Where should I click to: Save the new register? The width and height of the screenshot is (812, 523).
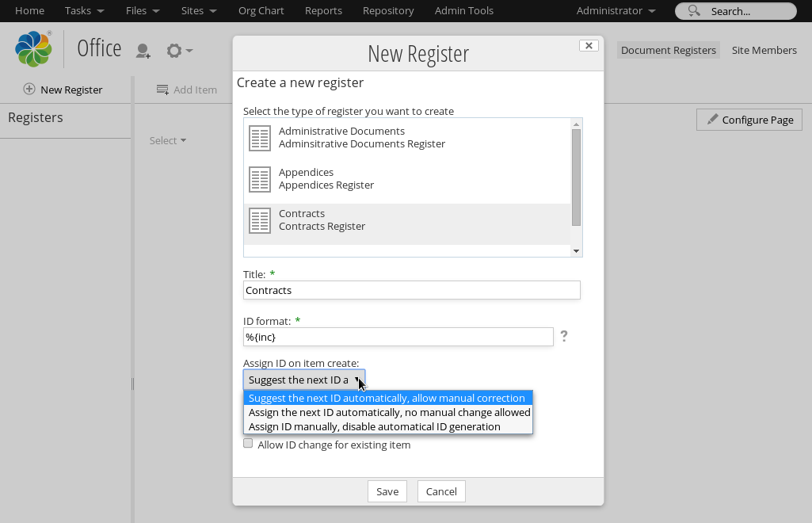pyautogui.click(x=387, y=491)
